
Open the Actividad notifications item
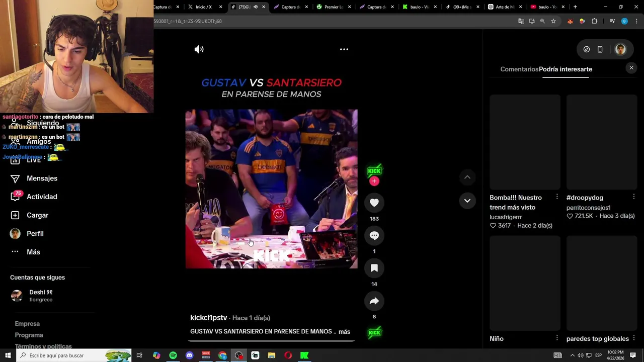click(34, 197)
